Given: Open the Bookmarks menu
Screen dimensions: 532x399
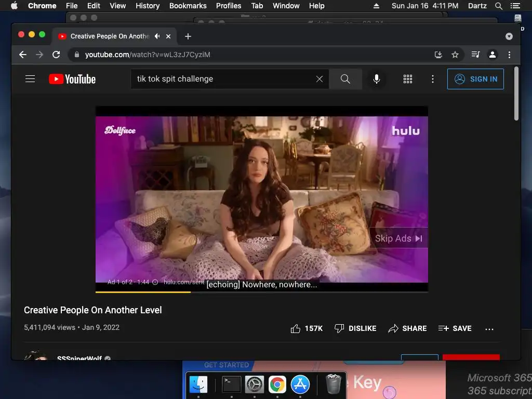Looking at the screenshot, I should [x=188, y=6].
